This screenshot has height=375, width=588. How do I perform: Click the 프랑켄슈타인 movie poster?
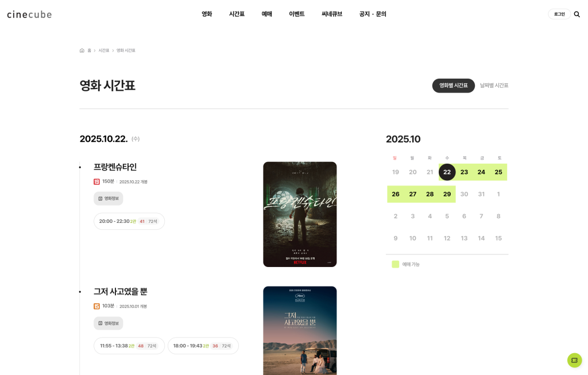pyautogui.click(x=300, y=215)
